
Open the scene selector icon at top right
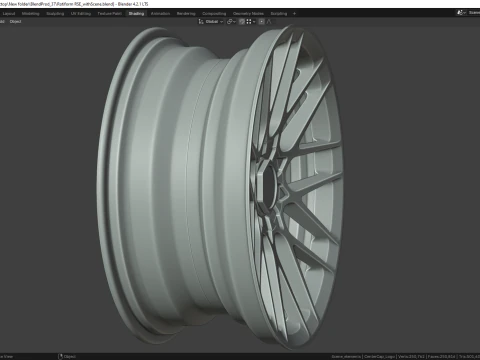pyautogui.click(x=461, y=13)
